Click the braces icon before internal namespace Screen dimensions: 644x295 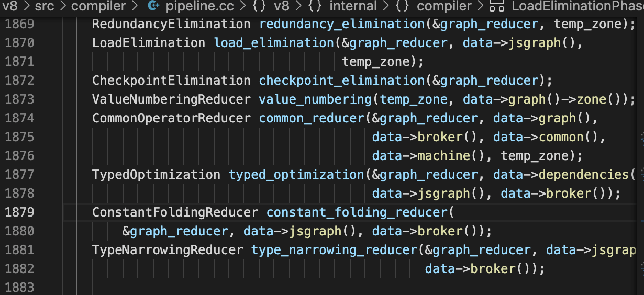click(316, 6)
